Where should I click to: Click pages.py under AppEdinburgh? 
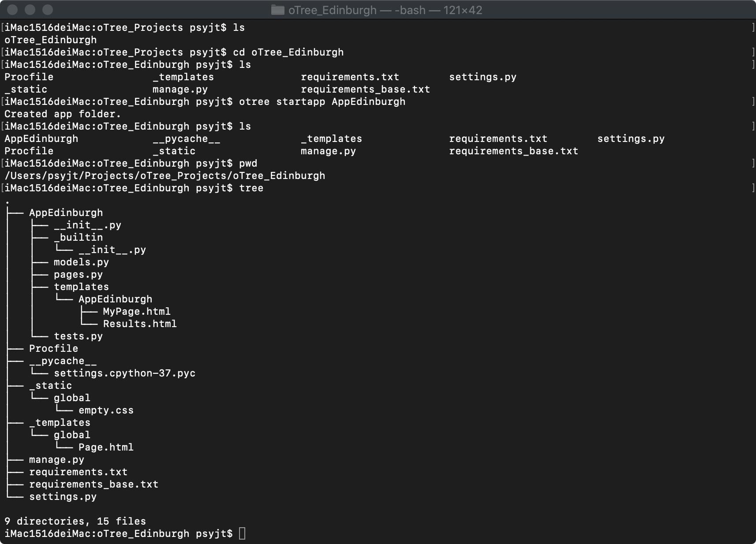pos(78,274)
